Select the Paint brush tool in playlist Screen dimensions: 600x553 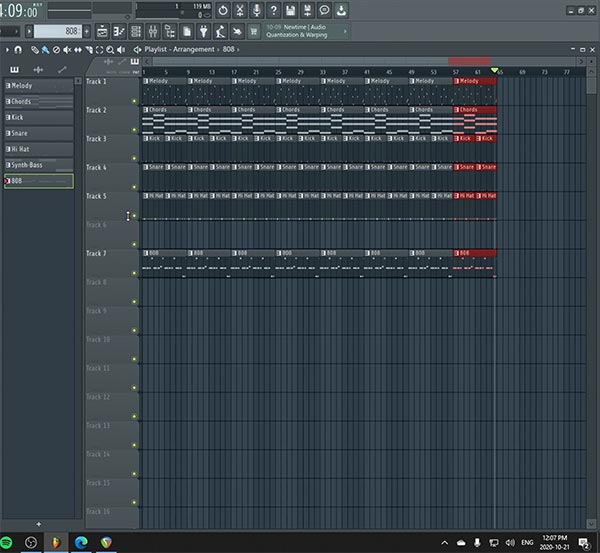click(x=45, y=49)
